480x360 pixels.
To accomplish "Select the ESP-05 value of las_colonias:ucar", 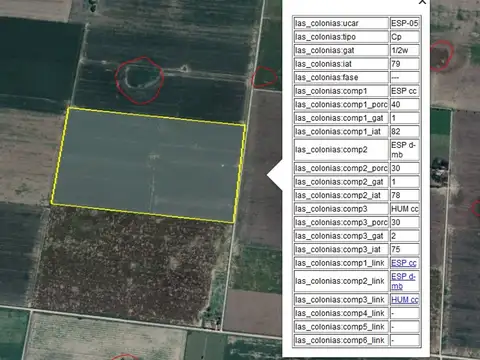I will [405, 23].
